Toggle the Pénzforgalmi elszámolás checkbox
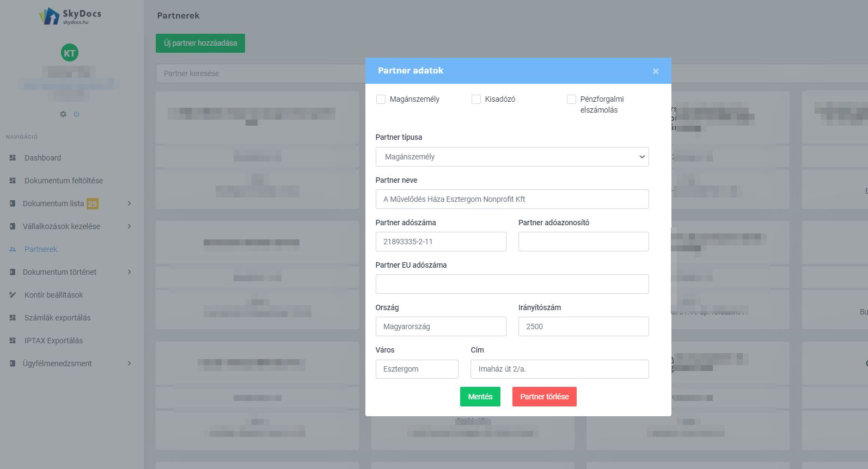 click(x=571, y=99)
